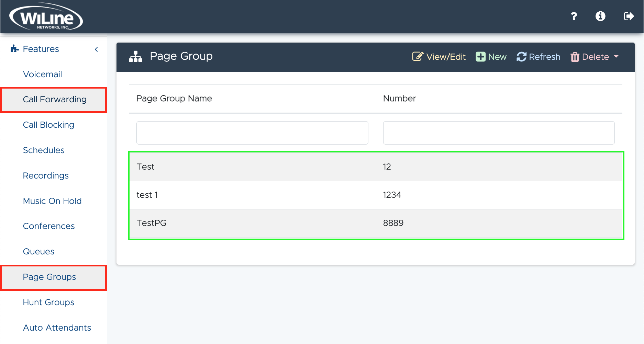Select the 'TestPG' page group name

coord(152,223)
